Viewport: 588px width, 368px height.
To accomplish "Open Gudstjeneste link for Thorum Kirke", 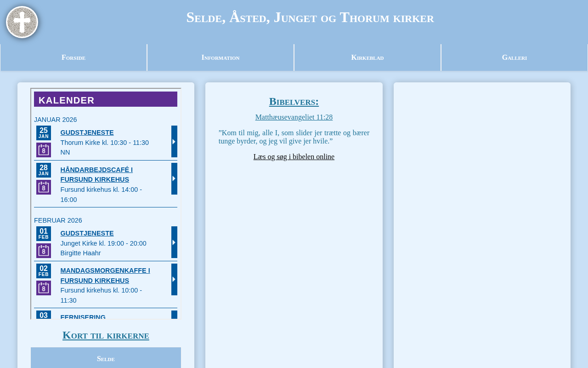I will [87, 132].
